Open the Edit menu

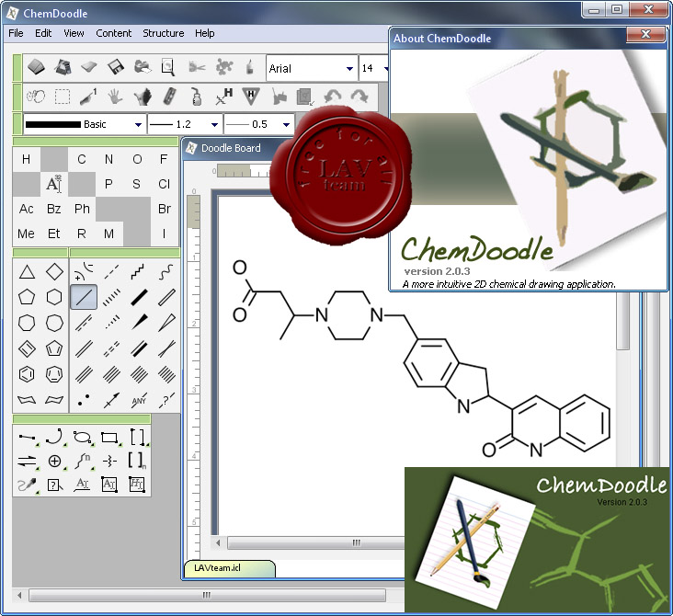click(x=43, y=33)
